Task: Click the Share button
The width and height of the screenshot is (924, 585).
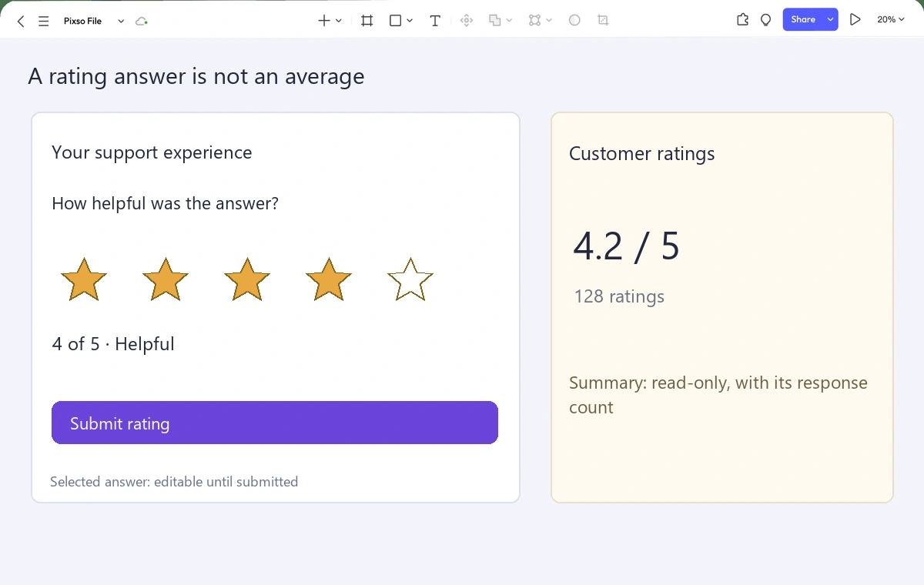Action: point(803,20)
